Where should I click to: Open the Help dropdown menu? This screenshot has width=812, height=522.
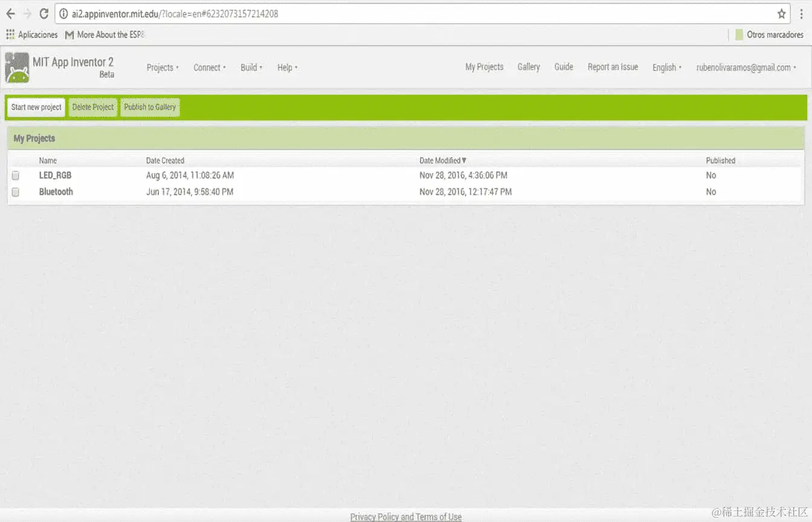click(288, 68)
